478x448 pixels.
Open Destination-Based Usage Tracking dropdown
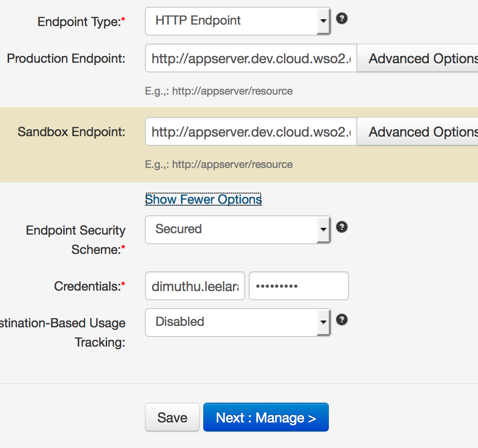[x=238, y=322]
